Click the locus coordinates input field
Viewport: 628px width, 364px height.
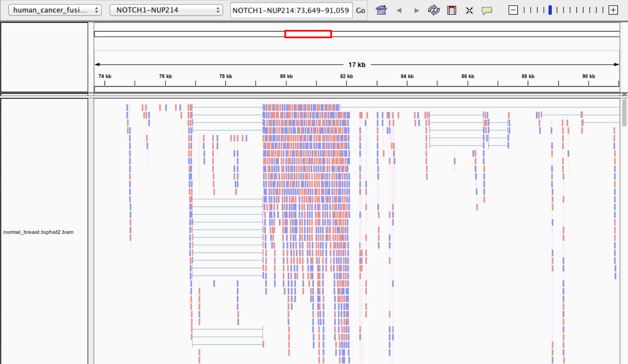pos(291,10)
